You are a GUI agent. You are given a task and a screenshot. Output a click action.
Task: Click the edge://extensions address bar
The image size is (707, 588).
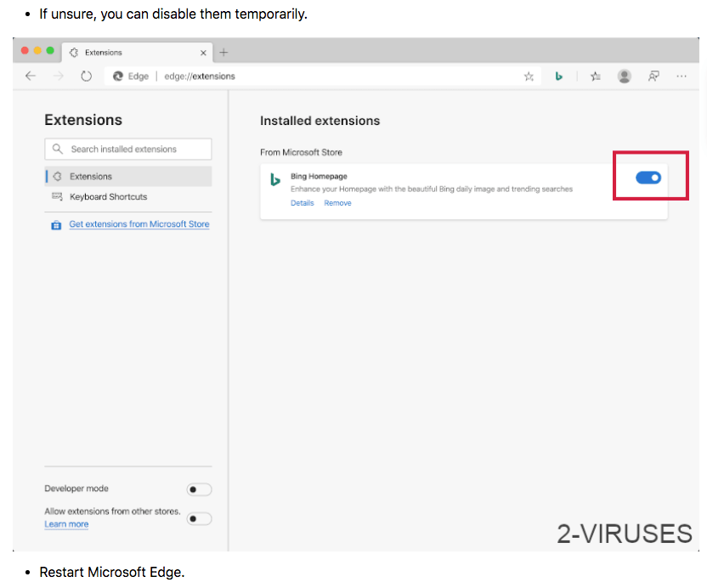(323, 76)
